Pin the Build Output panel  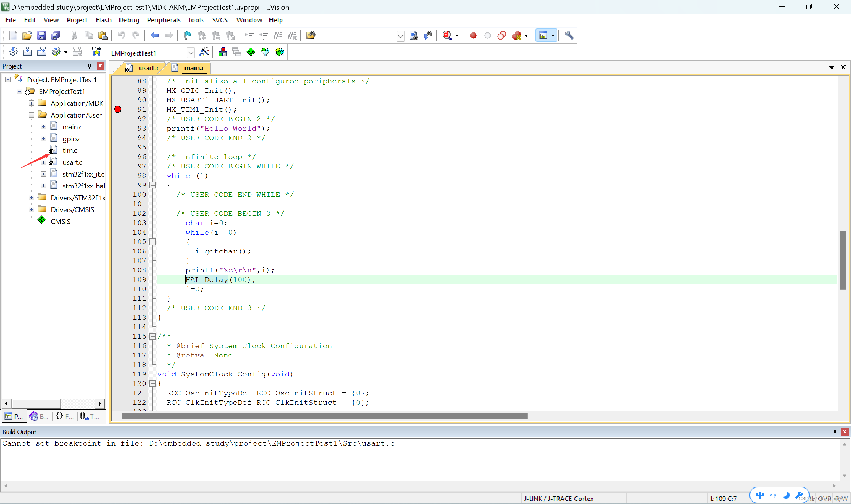pyautogui.click(x=834, y=432)
